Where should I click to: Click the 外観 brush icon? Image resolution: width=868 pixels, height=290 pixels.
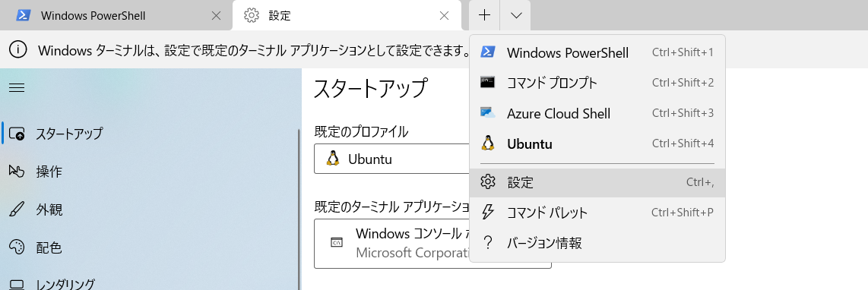17,210
